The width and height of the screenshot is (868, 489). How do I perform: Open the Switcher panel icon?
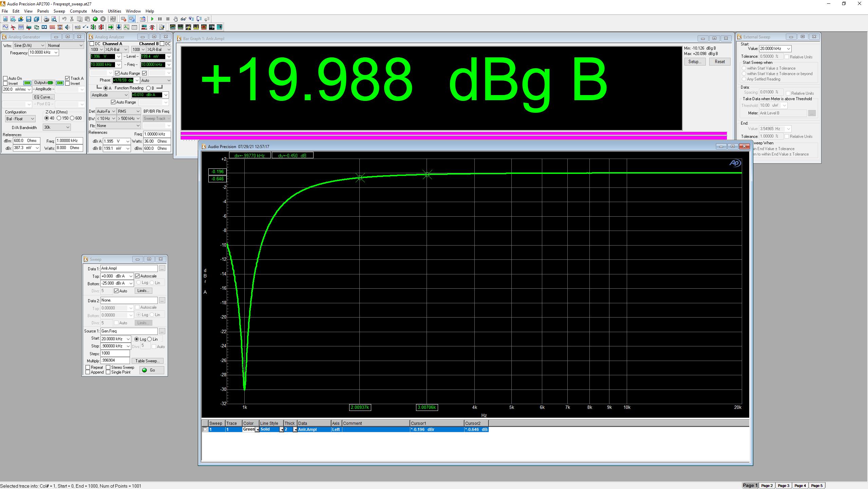(86, 27)
